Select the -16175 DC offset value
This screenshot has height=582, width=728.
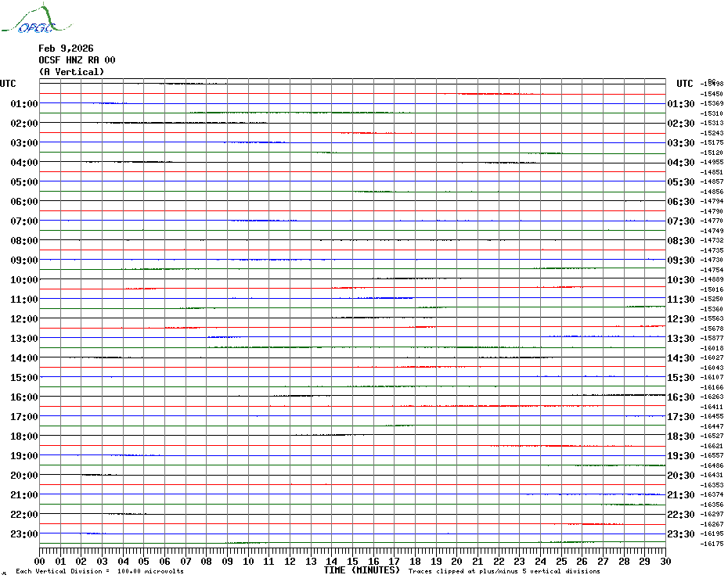point(712,544)
